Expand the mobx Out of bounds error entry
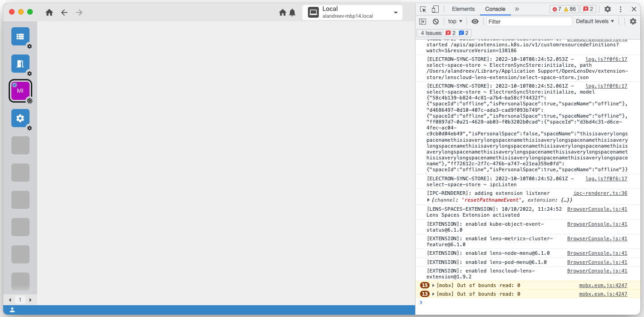Image resolution: width=644 pixels, height=317 pixels. [x=433, y=285]
